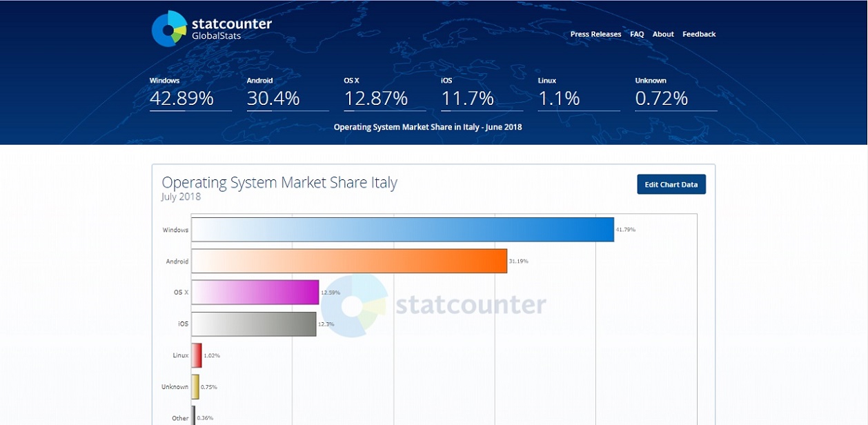Click the Windows axis label
Image resolution: width=868 pixels, height=425 pixels.
click(x=175, y=230)
